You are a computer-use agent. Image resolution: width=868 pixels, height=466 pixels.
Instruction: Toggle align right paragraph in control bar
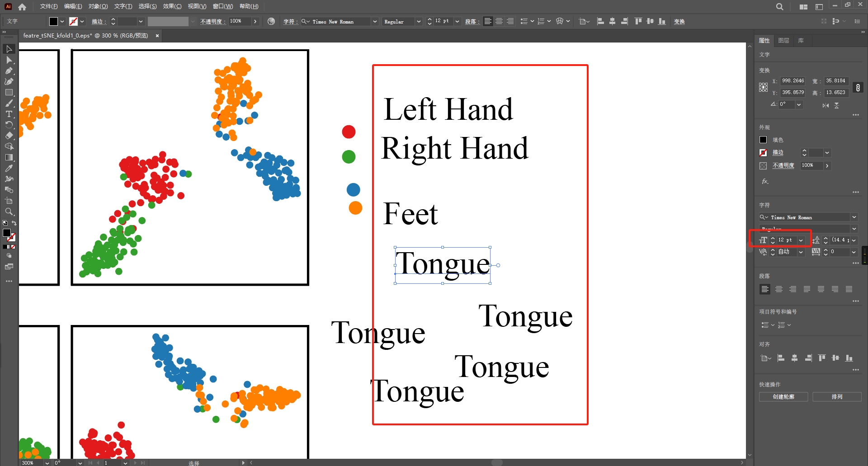(x=510, y=21)
